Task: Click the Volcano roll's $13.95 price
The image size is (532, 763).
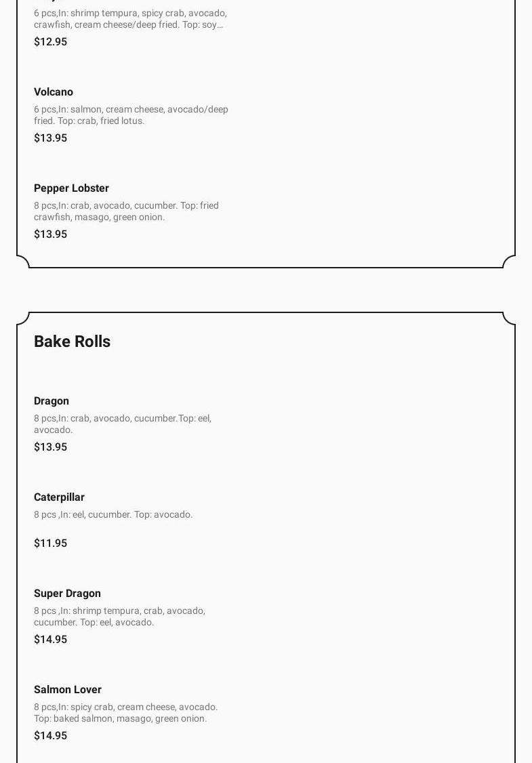Action: (x=50, y=138)
